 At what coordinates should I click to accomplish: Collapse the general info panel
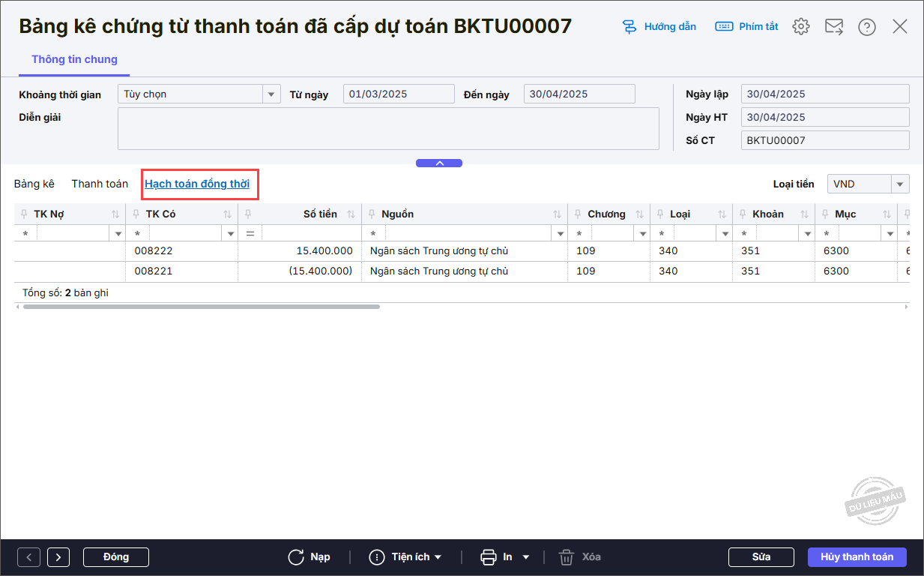439,163
